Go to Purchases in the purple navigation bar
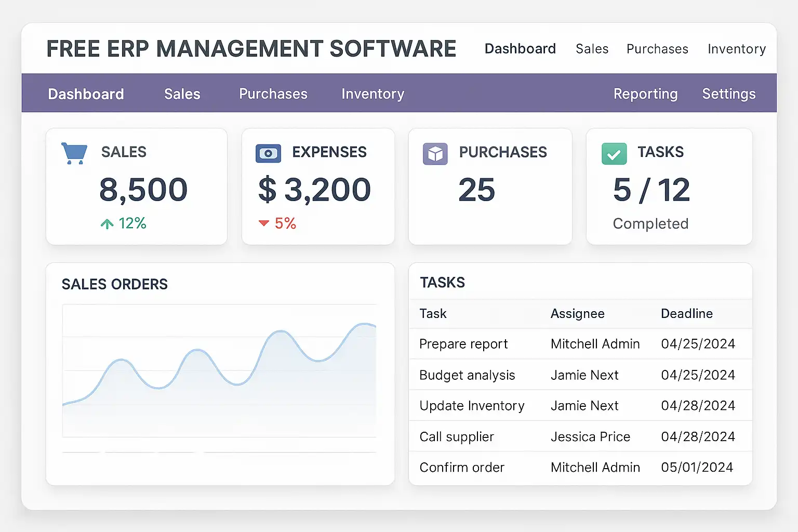 (273, 94)
